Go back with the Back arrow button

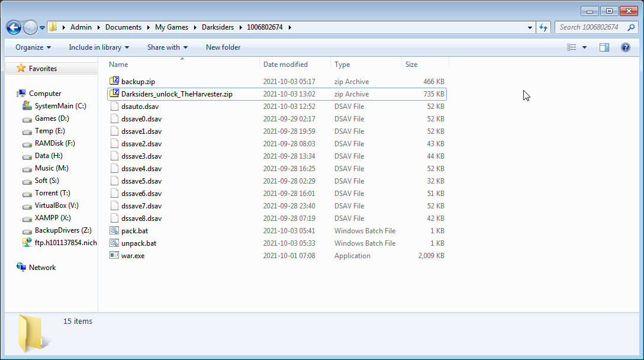[x=14, y=28]
